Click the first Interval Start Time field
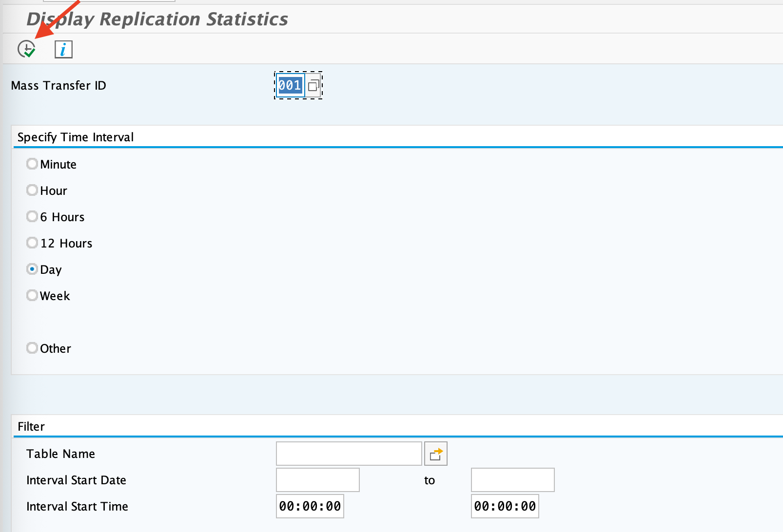Viewport: 783px width, 532px height. tap(310, 506)
